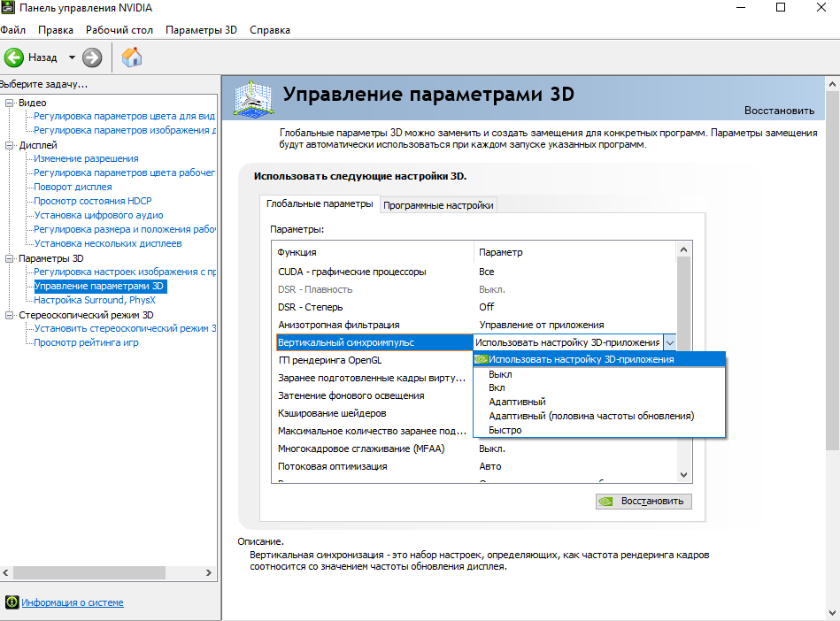The width and height of the screenshot is (840, 621).
Task: Open the Рабочий стол menu
Action: [x=119, y=30]
